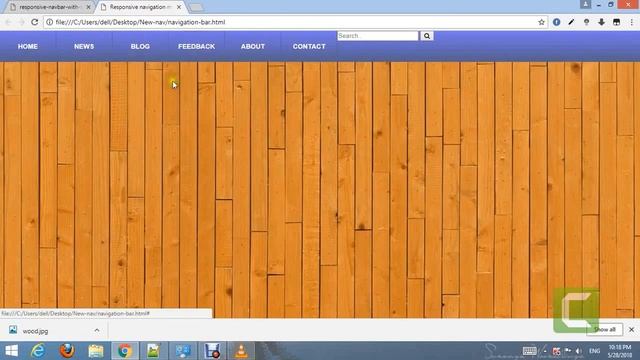This screenshot has height=360, width=640.
Task: Open the Chrome profile user button
Action: 585,4
